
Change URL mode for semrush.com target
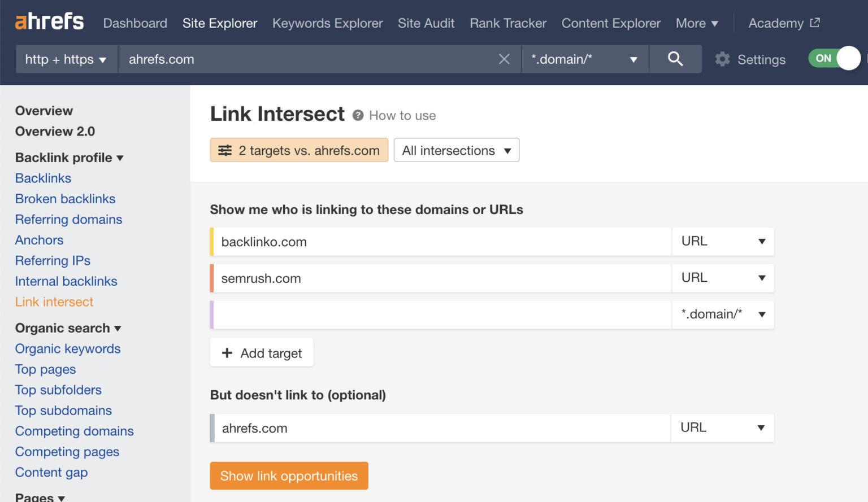(723, 278)
